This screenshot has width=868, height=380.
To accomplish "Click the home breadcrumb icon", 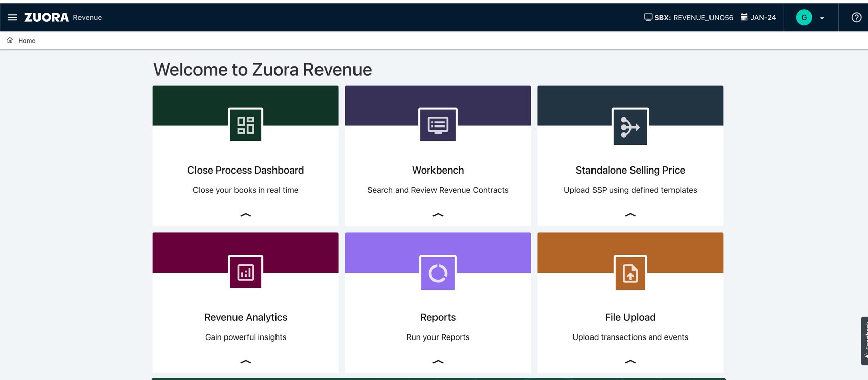I will (10, 40).
